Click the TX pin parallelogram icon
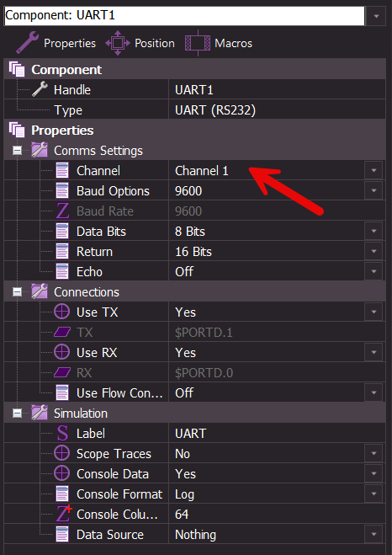The image size is (392, 555). coord(62,333)
